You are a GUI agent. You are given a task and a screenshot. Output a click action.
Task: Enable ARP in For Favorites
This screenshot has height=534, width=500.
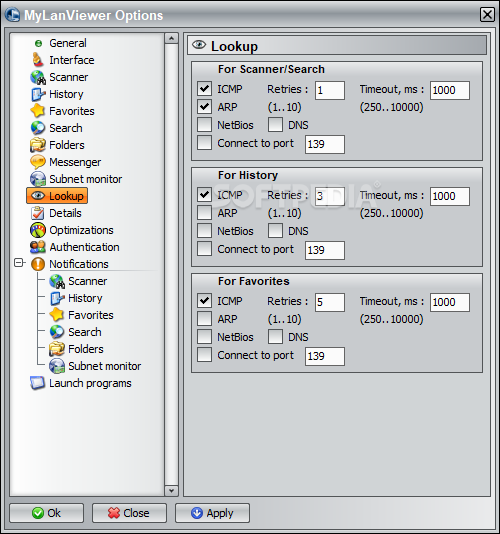[x=204, y=319]
